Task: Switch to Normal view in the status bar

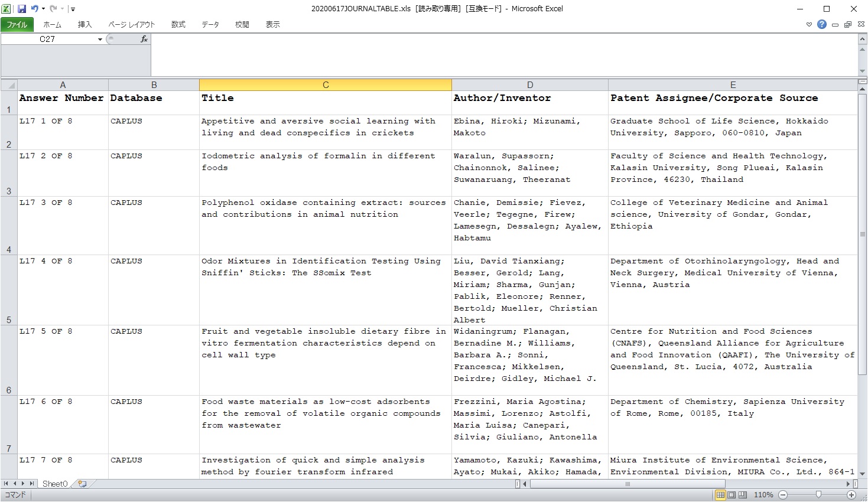Action: [720, 495]
